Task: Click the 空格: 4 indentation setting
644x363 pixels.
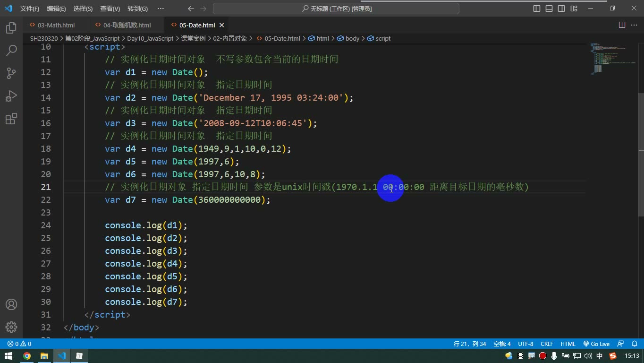Action: (x=502, y=344)
